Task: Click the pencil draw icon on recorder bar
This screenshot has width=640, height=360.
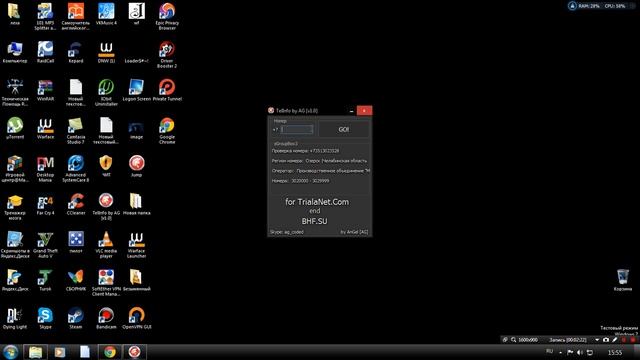Action: (615, 340)
